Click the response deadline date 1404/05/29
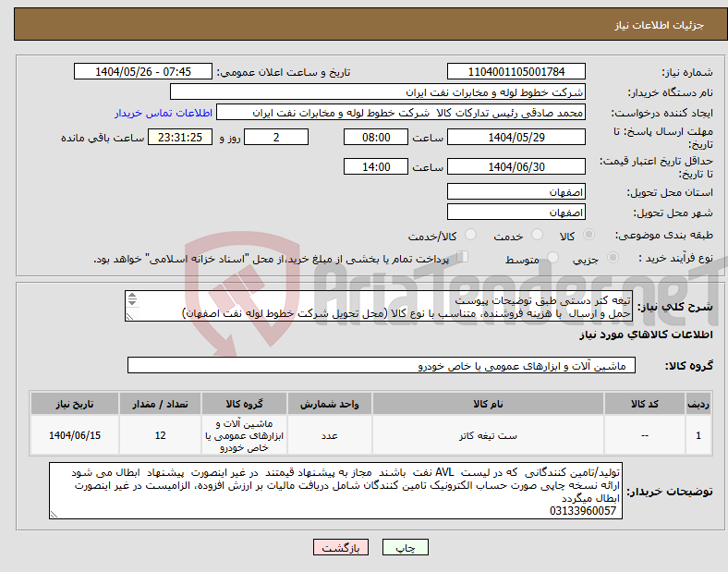This screenshot has height=572, width=728. point(516,137)
